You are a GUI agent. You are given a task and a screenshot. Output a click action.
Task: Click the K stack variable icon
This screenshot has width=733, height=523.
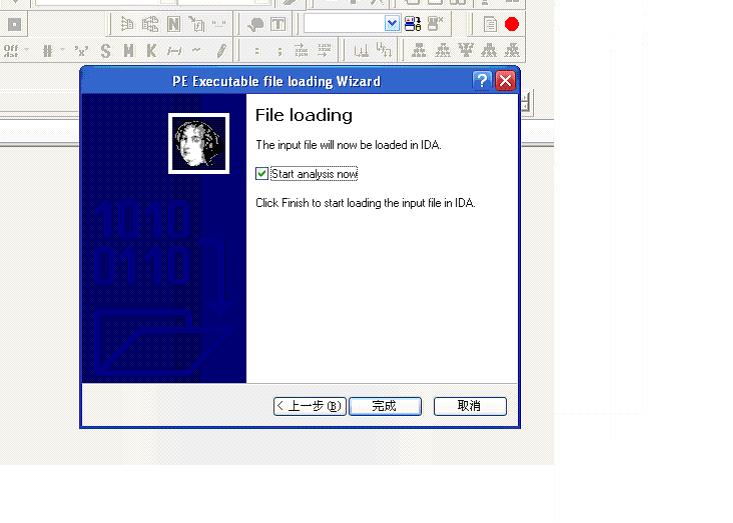point(151,50)
